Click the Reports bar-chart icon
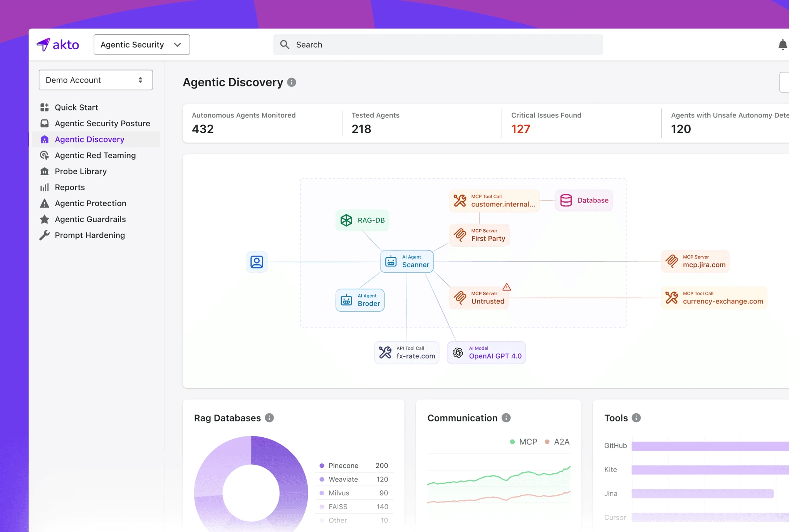The image size is (789, 532). [45, 187]
